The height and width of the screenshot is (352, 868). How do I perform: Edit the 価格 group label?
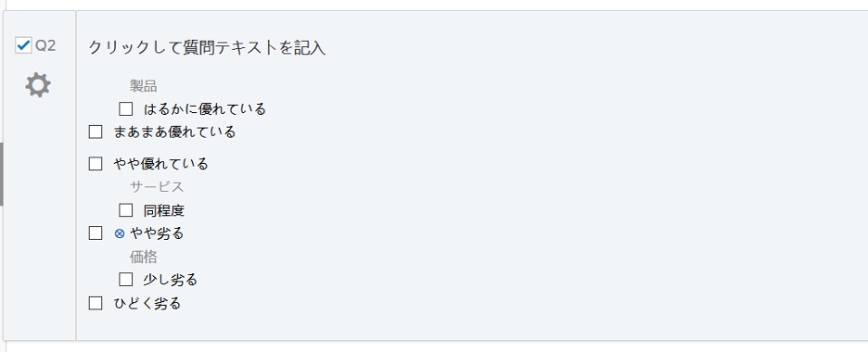pos(144,257)
